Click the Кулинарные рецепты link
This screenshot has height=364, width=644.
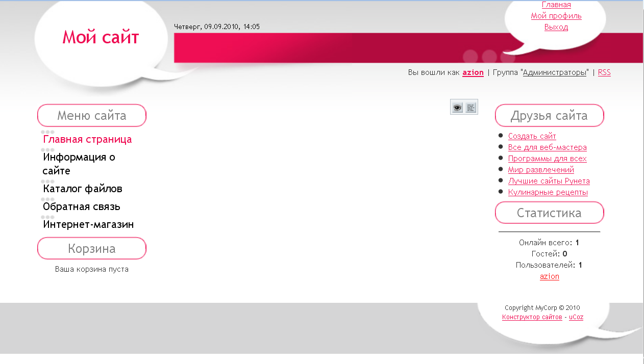click(x=548, y=192)
